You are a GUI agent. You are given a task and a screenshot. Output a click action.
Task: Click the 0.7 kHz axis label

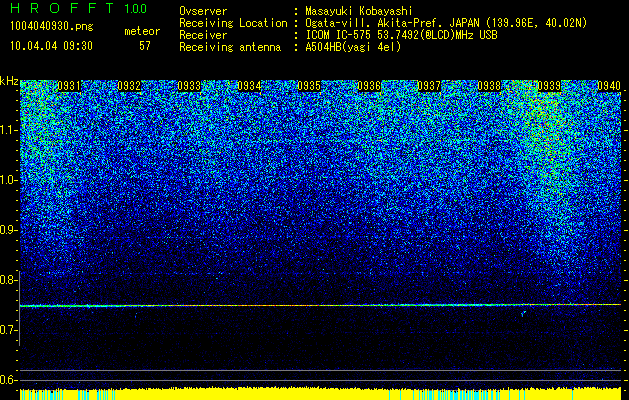(x=8, y=330)
